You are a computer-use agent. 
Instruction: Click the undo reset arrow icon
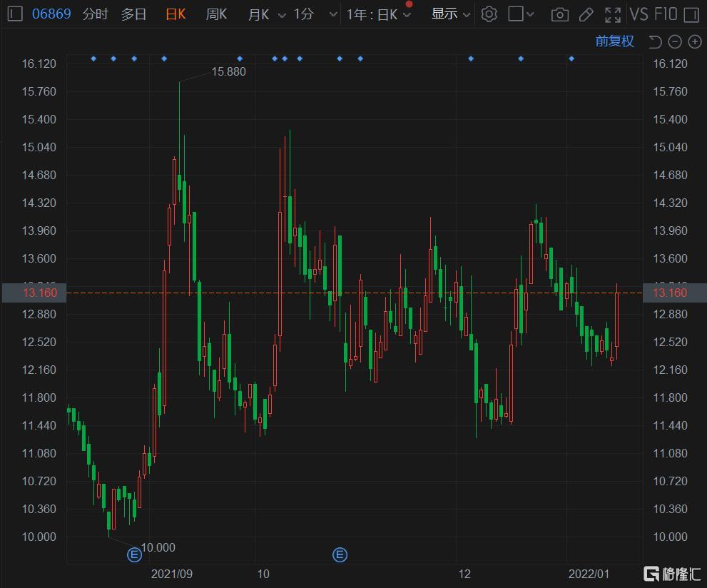tap(655, 42)
